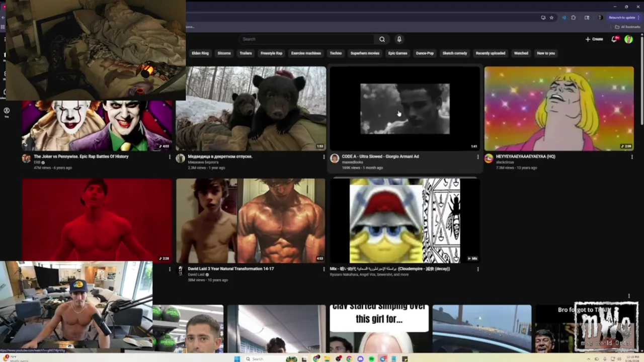Open options for the Cloudempire Mix

point(477,269)
